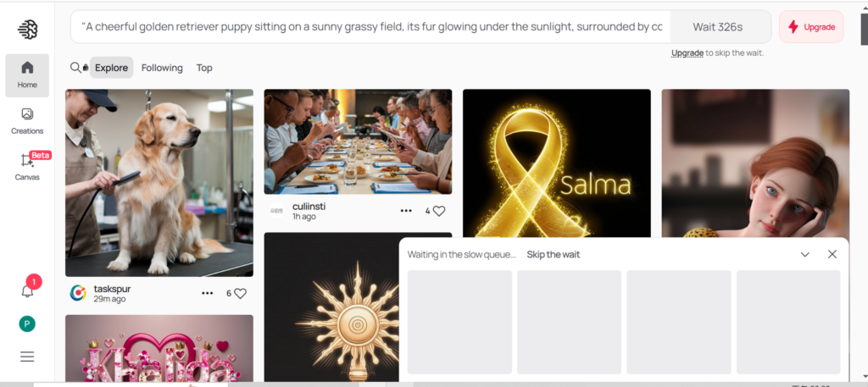The width and height of the screenshot is (868, 387).
Task: Collapse the slow queue panel chevron
Action: point(805,254)
